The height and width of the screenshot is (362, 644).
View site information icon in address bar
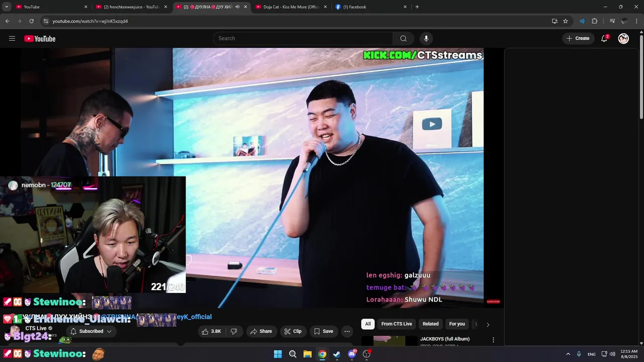coord(46,21)
